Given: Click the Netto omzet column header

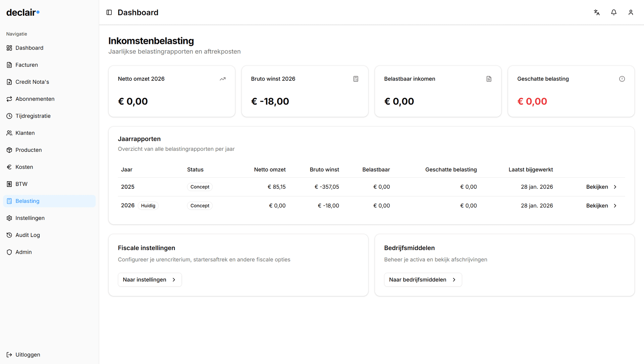Looking at the screenshot, I should [270, 170].
